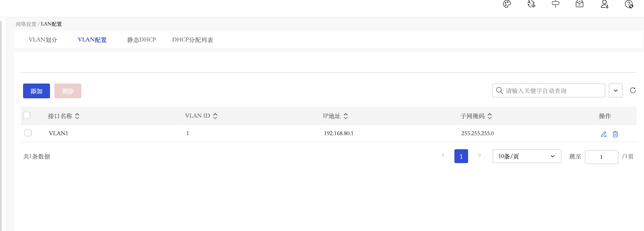Screen dimensions: 644x231
Task: Delete VLAN1 using the trash icon
Action: pyautogui.click(x=615, y=134)
